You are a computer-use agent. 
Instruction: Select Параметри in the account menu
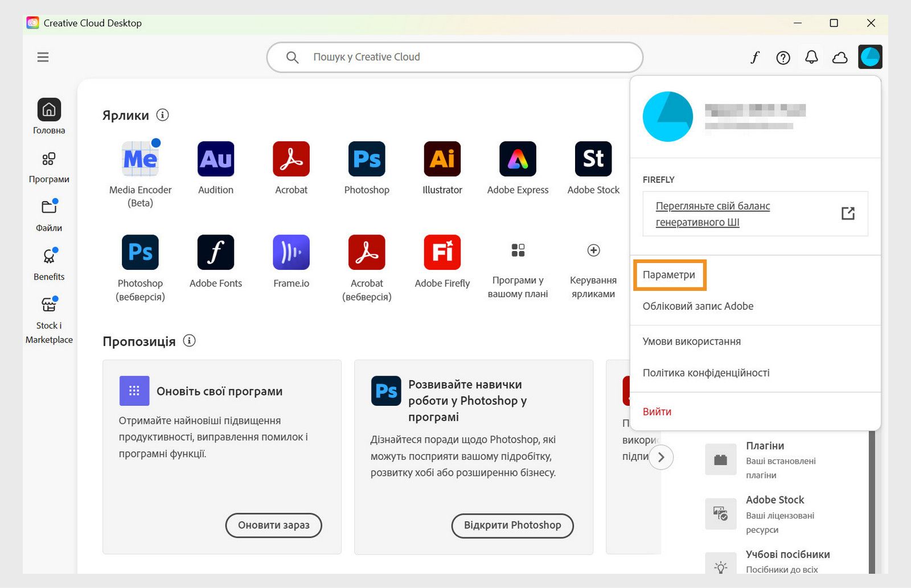click(669, 274)
